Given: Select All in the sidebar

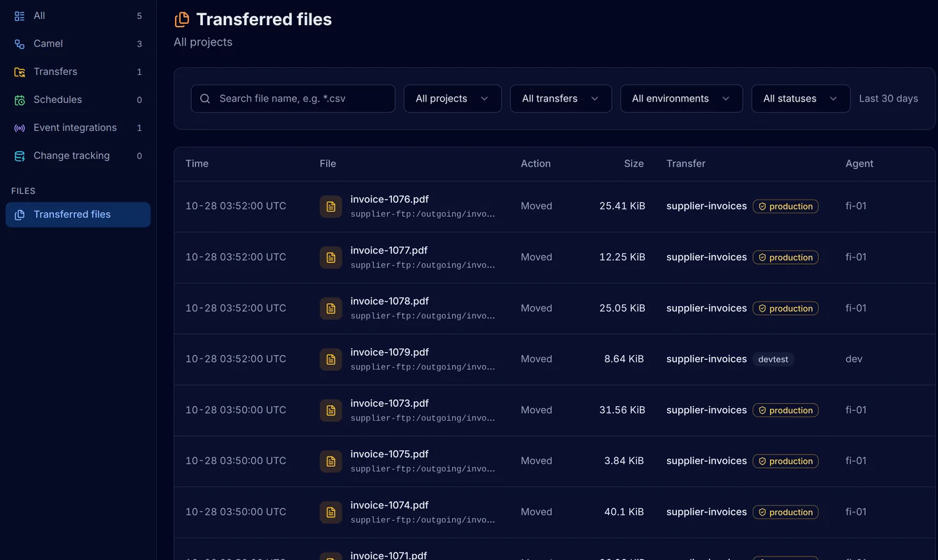Looking at the screenshot, I should click(78, 15).
